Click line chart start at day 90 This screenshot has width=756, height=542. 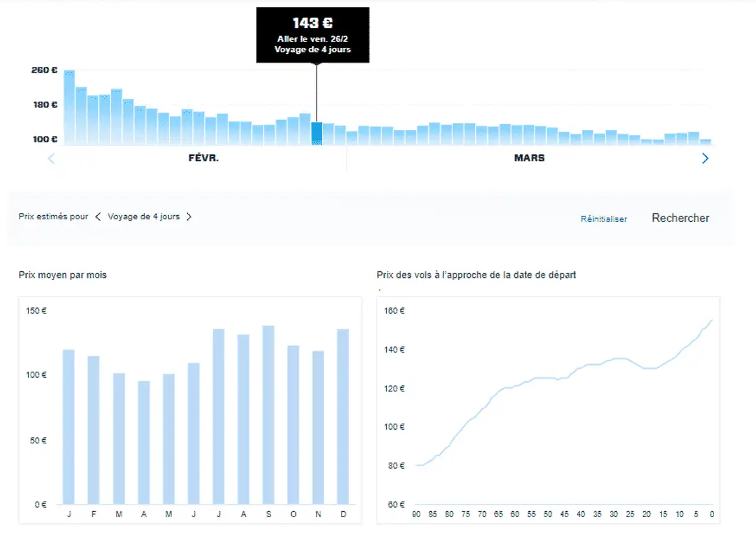pyautogui.click(x=416, y=465)
